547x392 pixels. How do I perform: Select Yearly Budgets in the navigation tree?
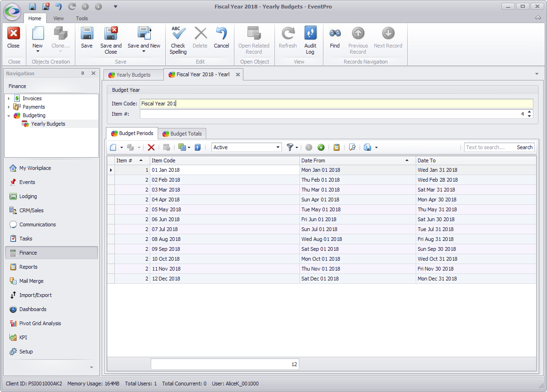[x=48, y=124]
